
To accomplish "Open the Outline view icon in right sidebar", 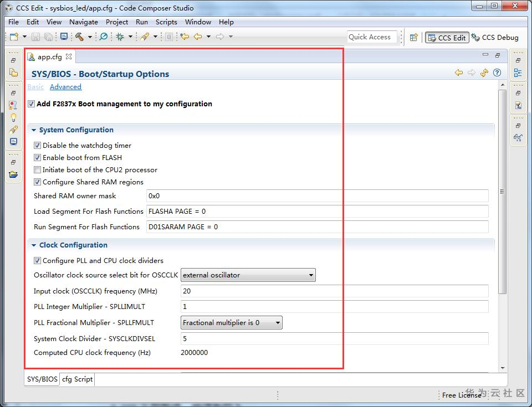I will 518,73.
